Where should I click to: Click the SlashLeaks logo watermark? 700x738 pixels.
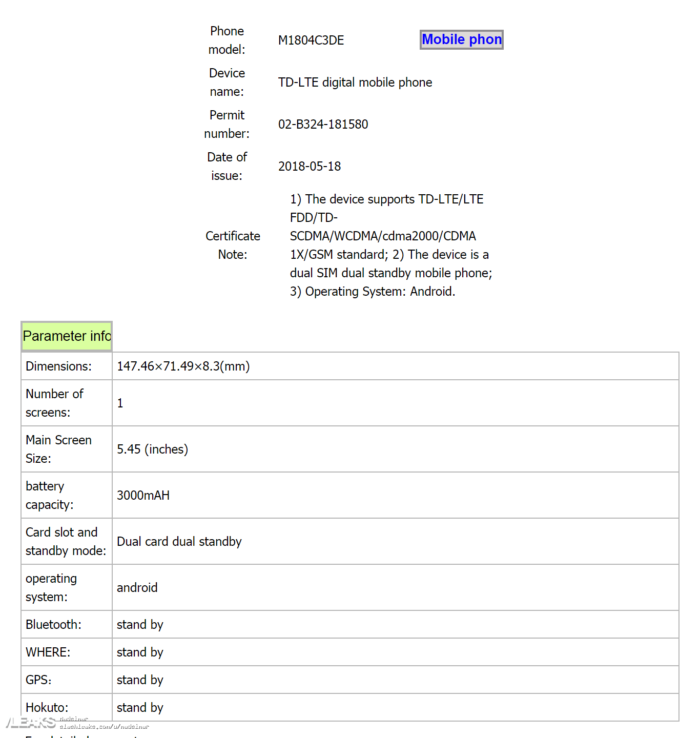[31, 723]
